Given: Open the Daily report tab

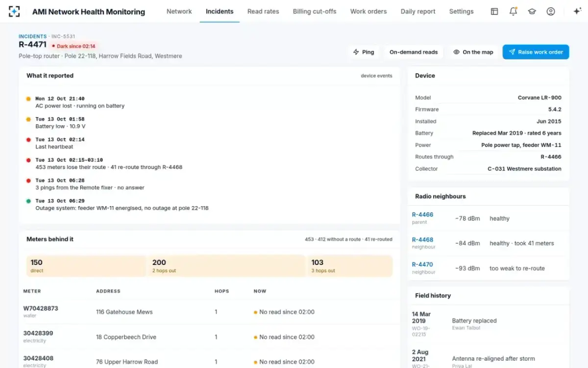Looking at the screenshot, I should coord(418,11).
